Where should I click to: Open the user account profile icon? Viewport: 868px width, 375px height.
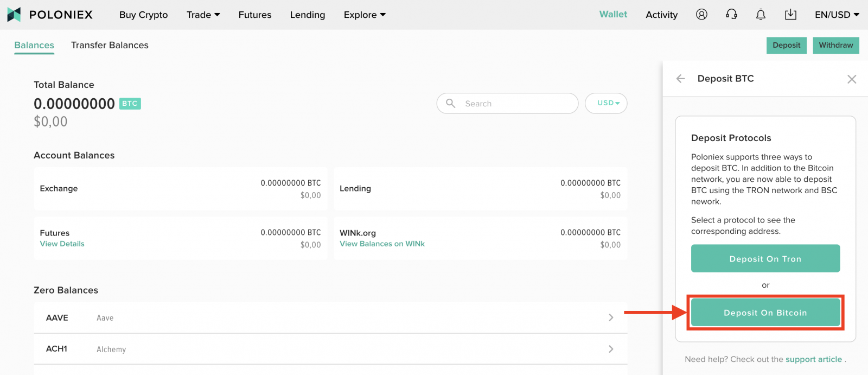(x=701, y=15)
